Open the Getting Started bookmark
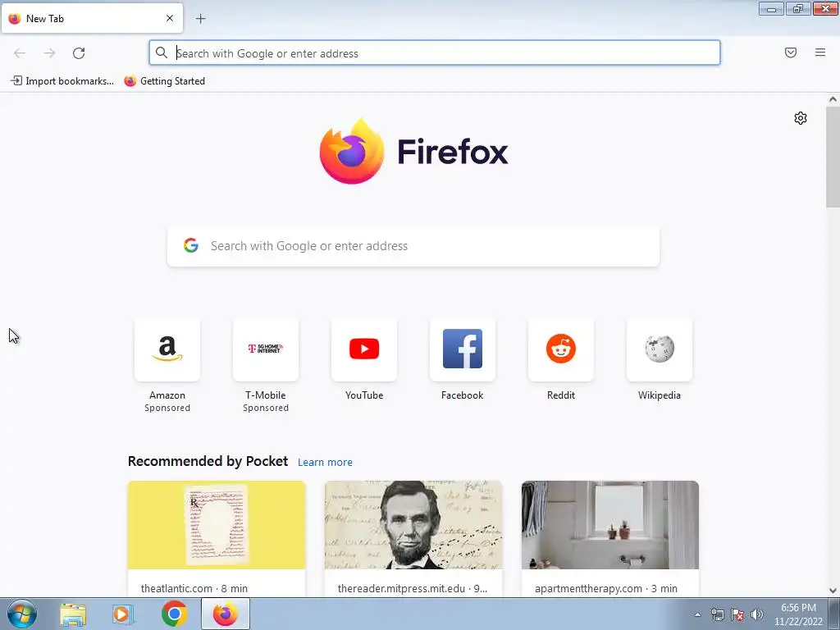The width and height of the screenshot is (840, 630). tap(164, 81)
